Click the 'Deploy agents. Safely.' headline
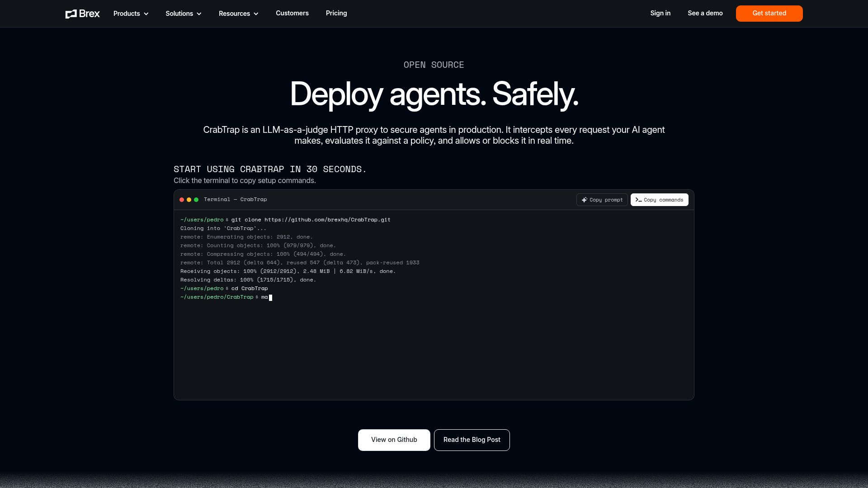The height and width of the screenshot is (488, 868). (434, 94)
